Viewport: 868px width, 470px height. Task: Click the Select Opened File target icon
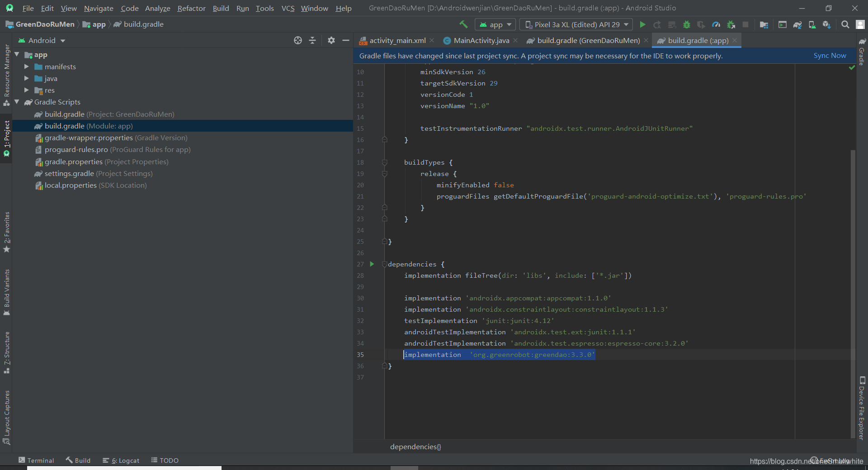(x=297, y=40)
